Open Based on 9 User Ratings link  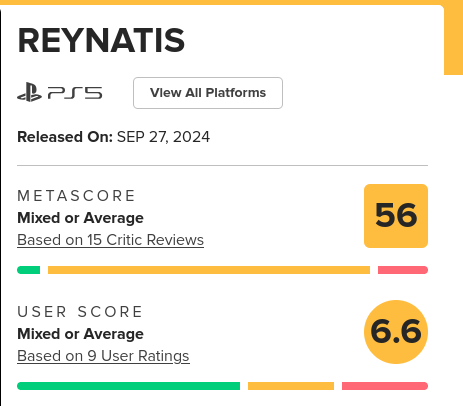[103, 356]
